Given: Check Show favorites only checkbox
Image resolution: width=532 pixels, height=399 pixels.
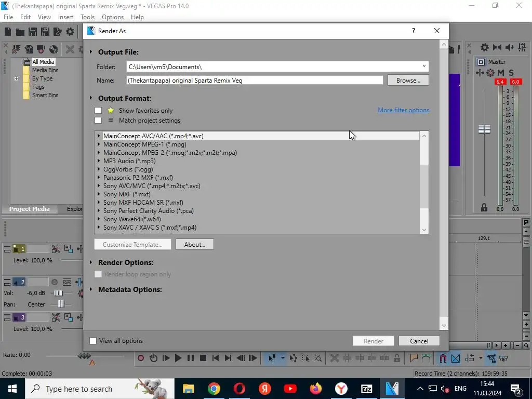Looking at the screenshot, I should [98, 110].
